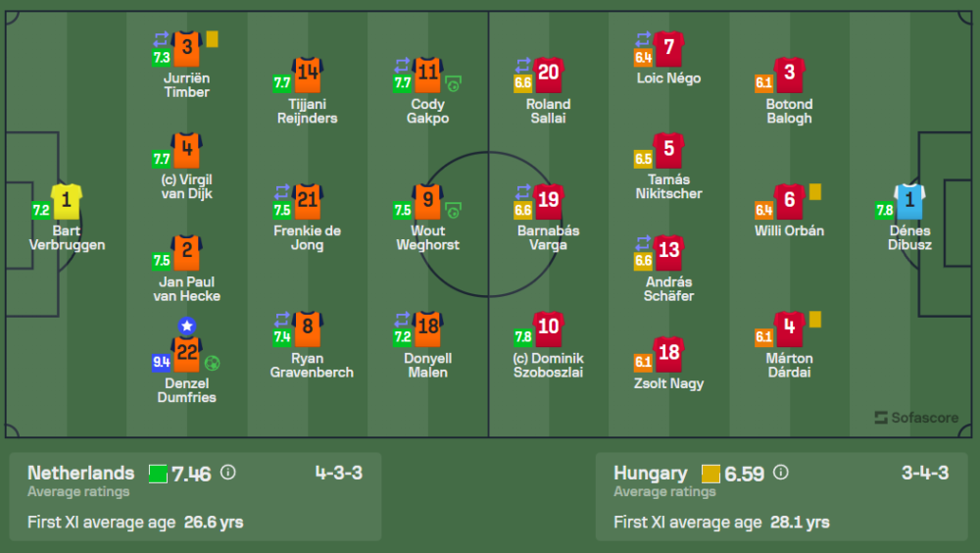The image size is (980, 553).
Task: Click the Netherlands 4-3-3 formation label
Action: click(x=339, y=474)
